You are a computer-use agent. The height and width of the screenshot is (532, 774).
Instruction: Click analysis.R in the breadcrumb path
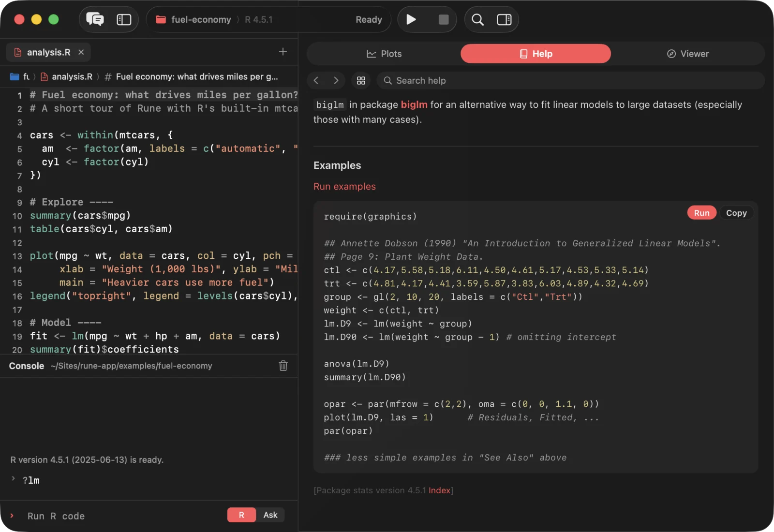pos(72,76)
